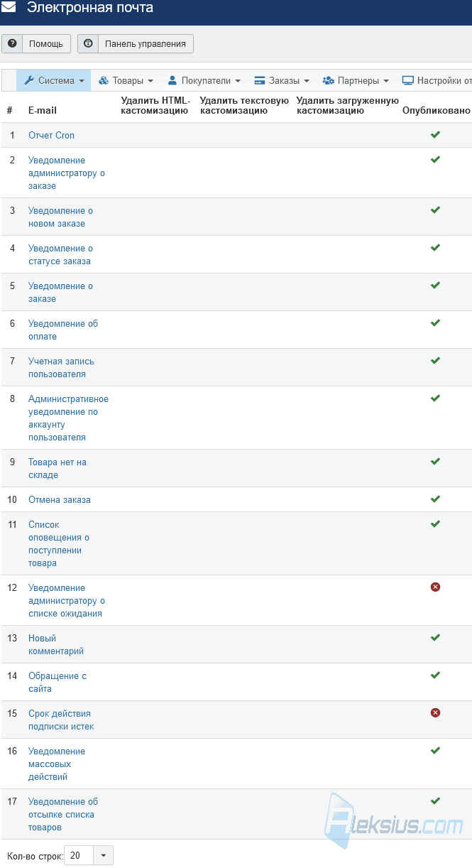Click the Панель управления button
Image resolution: width=472 pixels, height=868 pixels.
(x=135, y=43)
